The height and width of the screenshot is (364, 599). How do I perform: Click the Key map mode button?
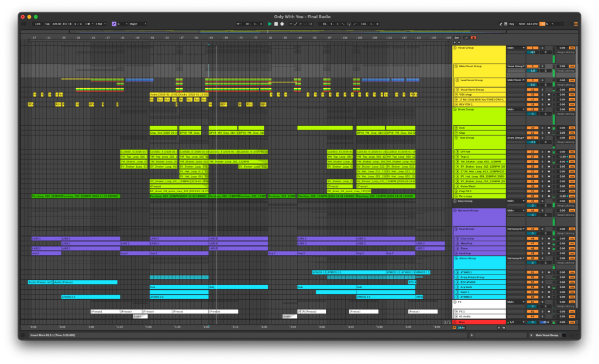(x=512, y=24)
